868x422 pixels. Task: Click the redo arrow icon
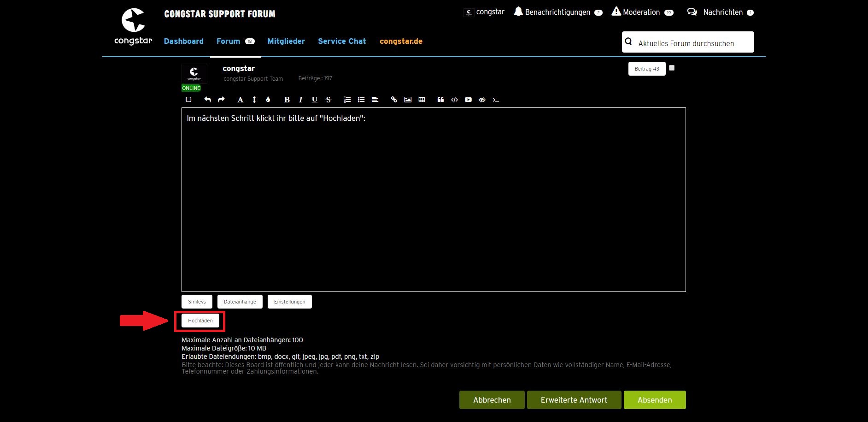221,100
